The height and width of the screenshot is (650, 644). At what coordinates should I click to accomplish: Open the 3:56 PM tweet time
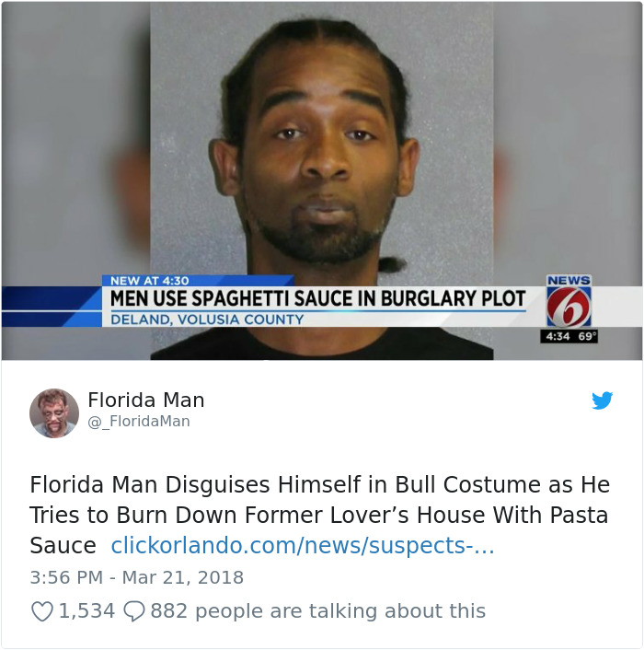[x=66, y=577]
